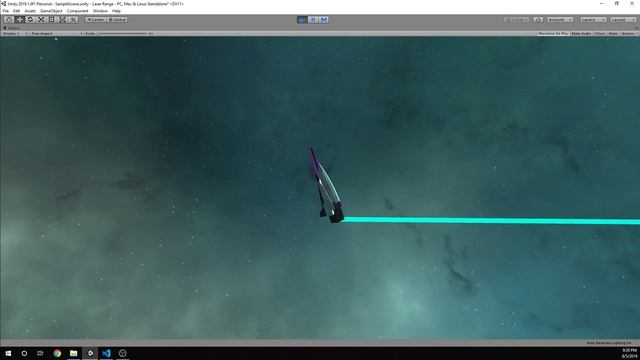
Task: Open the Assets menu
Action: pyautogui.click(x=30, y=11)
